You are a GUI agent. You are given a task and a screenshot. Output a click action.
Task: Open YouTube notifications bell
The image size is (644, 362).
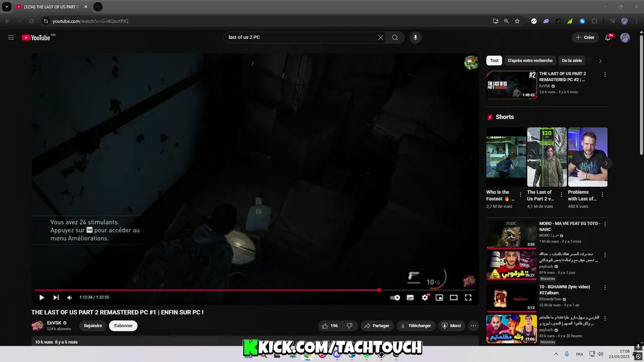(x=608, y=37)
